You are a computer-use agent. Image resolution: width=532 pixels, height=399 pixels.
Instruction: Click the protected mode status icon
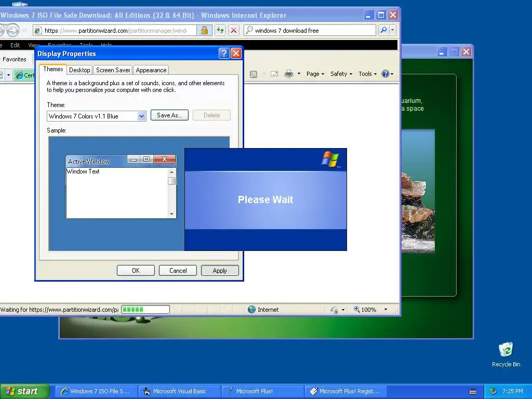click(334, 310)
